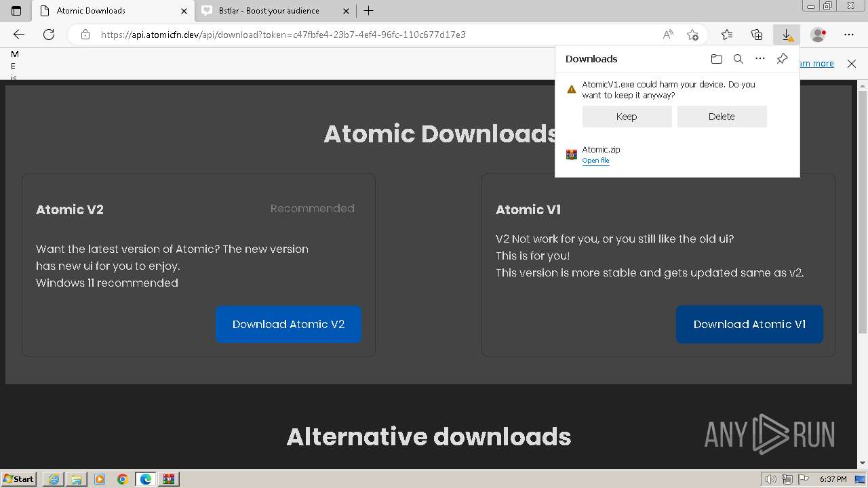Click Download Atomic V1 button
868x488 pixels.
pos(749,324)
